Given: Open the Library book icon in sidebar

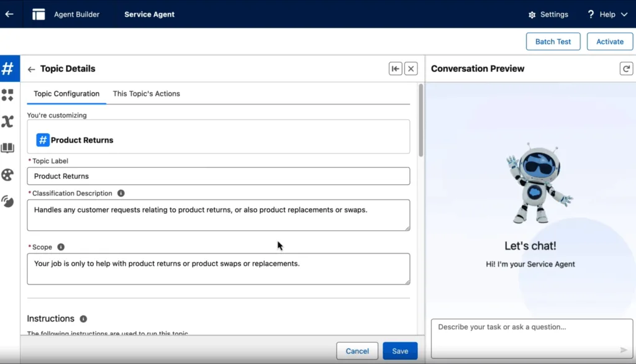Looking at the screenshot, I should pos(7,148).
